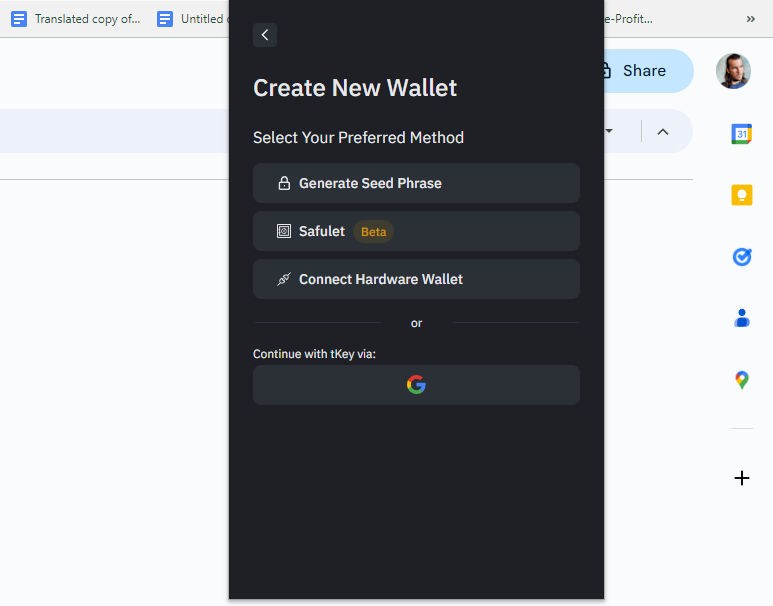Open the toolbar mode dropdown arrow
This screenshot has height=606, width=773.
point(609,131)
